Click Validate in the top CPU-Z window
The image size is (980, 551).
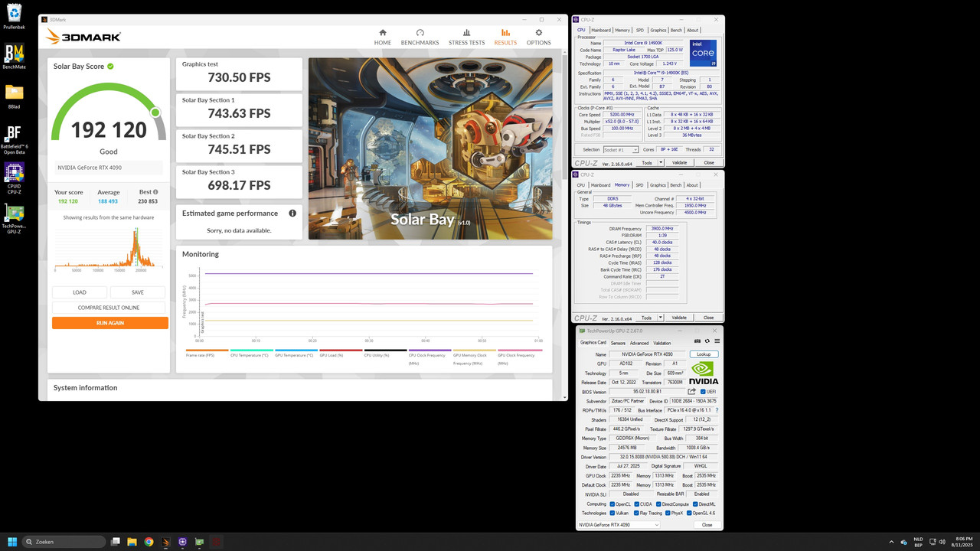[679, 162]
